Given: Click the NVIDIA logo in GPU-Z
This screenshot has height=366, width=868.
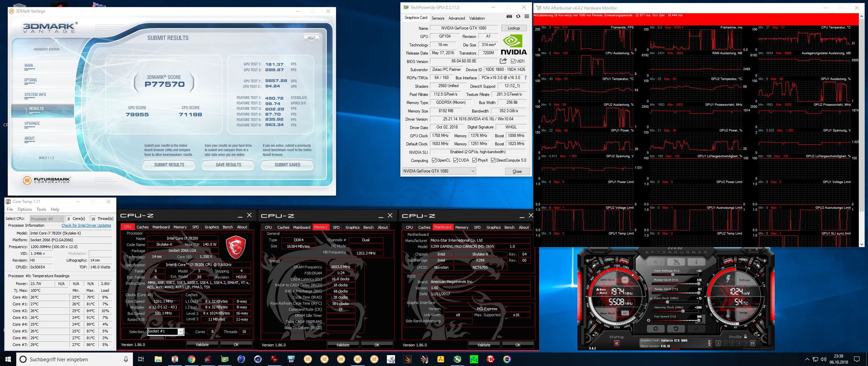Looking at the screenshot, I should 514,45.
